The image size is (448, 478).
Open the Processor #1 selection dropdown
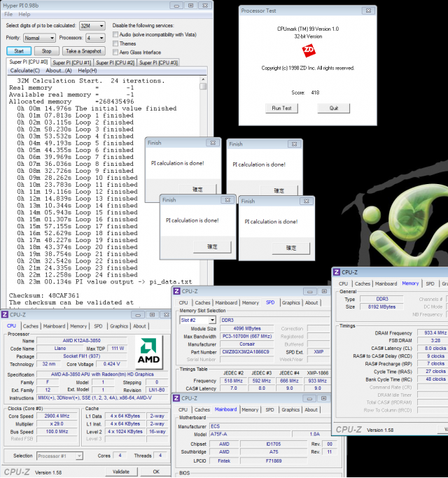[59, 456]
